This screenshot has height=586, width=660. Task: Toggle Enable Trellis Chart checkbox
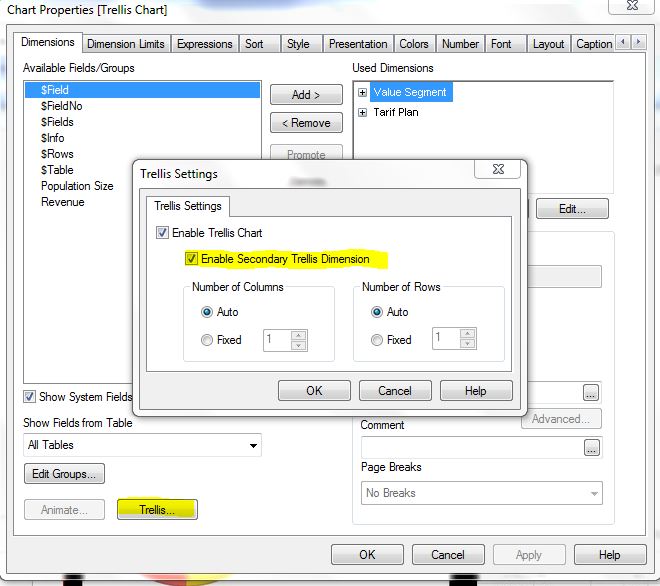click(x=162, y=232)
